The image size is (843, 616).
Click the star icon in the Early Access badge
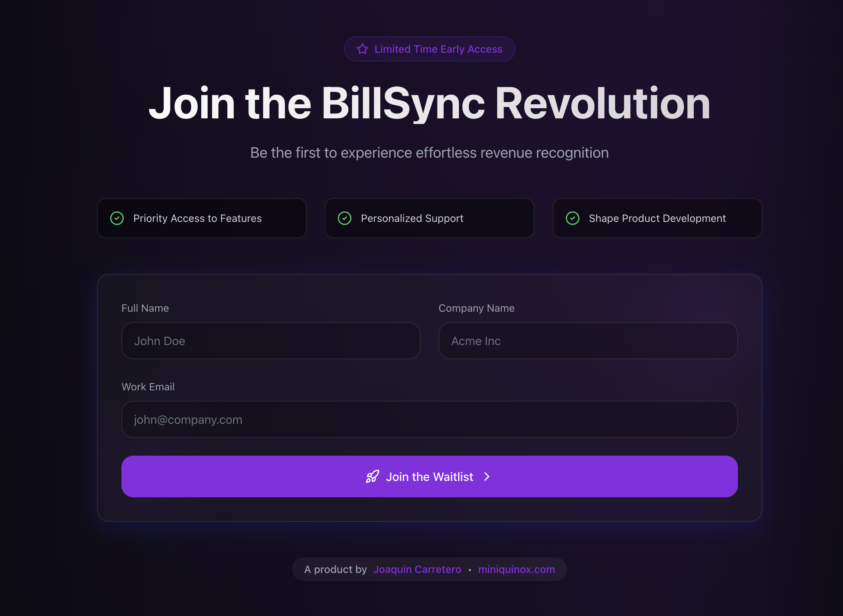pyautogui.click(x=363, y=49)
